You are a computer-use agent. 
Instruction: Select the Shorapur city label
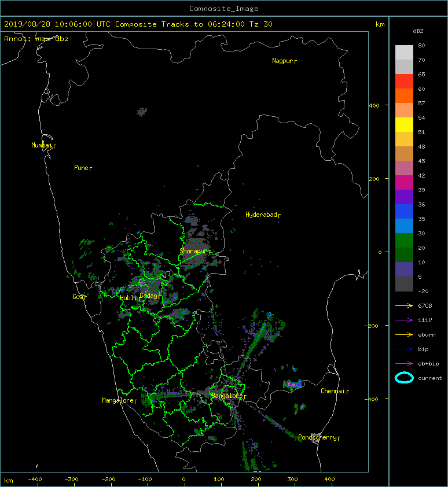(195, 251)
